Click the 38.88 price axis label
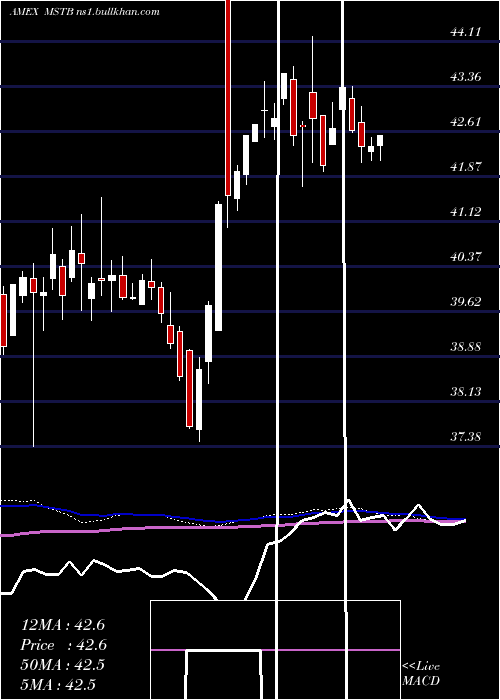Screen dimensions: 500x700 tap(466, 346)
